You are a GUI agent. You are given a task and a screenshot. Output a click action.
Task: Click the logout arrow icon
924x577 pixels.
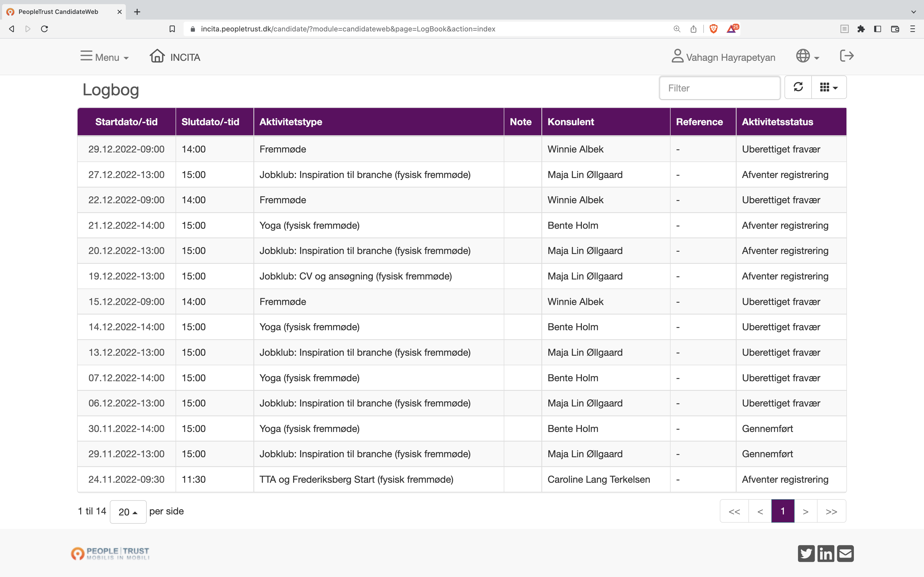[846, 56]
